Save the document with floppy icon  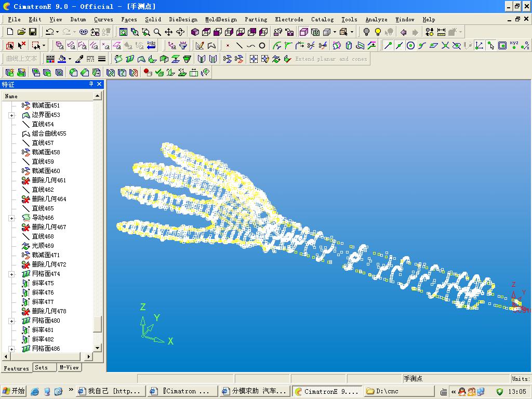click(33, 32)
